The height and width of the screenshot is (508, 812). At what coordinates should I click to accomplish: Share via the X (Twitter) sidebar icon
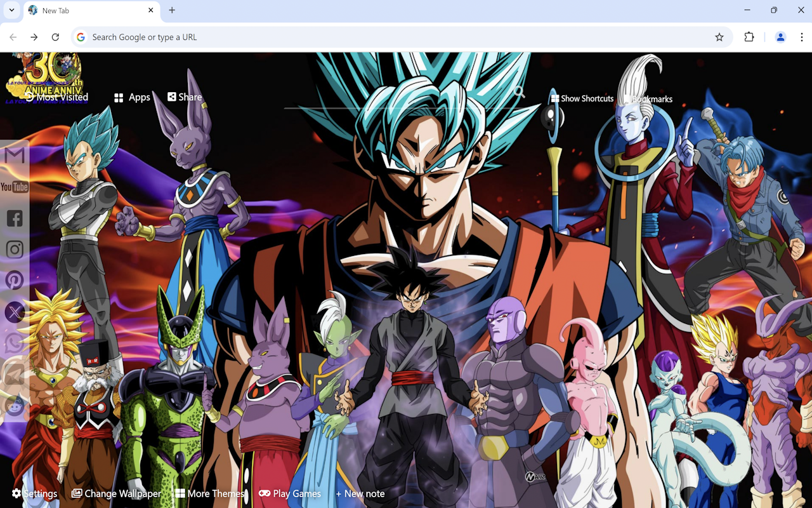(14, 312)
